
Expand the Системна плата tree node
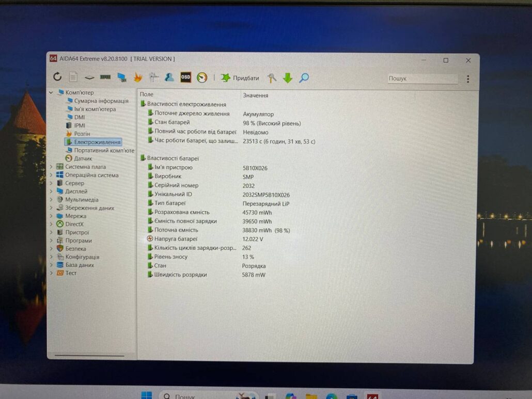[x=51, y=167]
